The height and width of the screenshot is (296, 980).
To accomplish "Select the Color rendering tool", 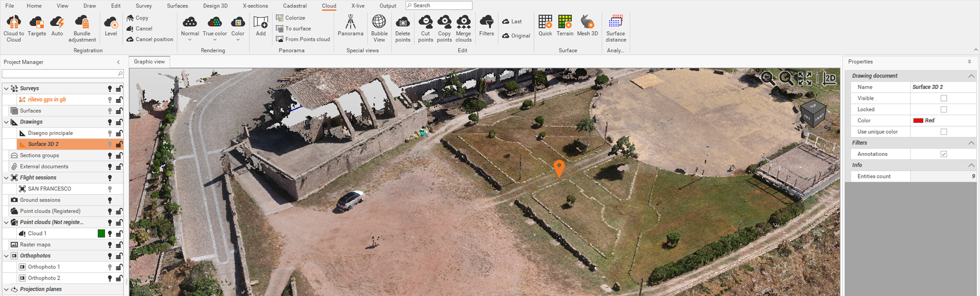I will coord(238,26).
